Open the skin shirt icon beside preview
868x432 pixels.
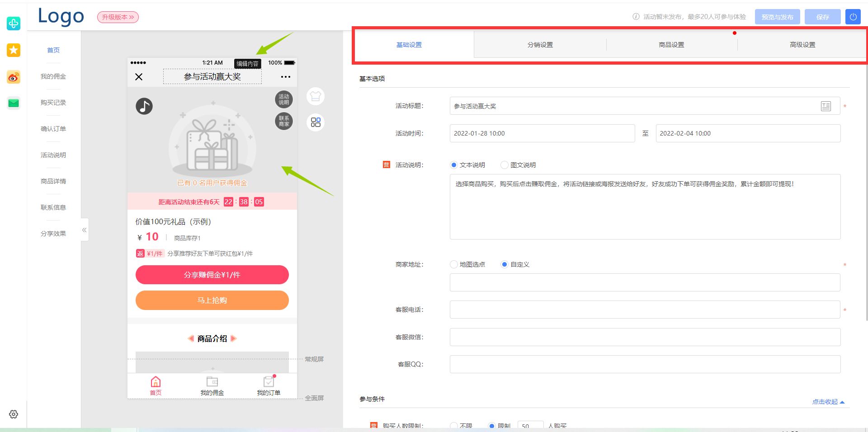point(316,96)
